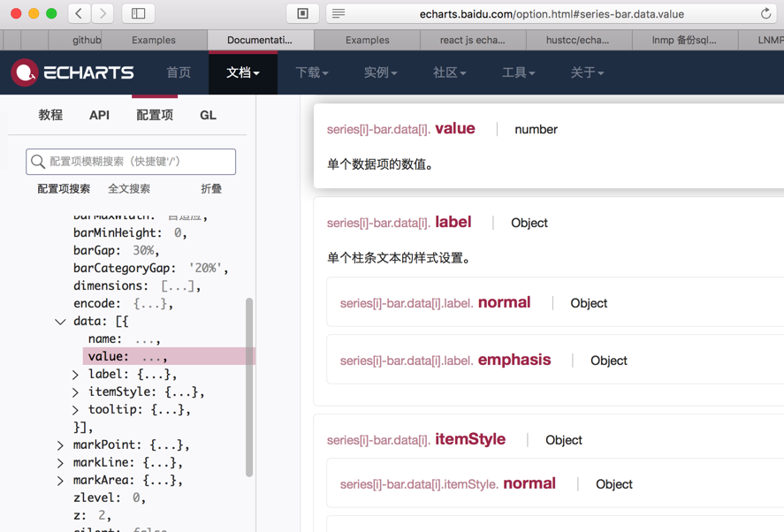
Task: Switch to the lnmp 备份sql browser tab
Action: pos(684,40)
